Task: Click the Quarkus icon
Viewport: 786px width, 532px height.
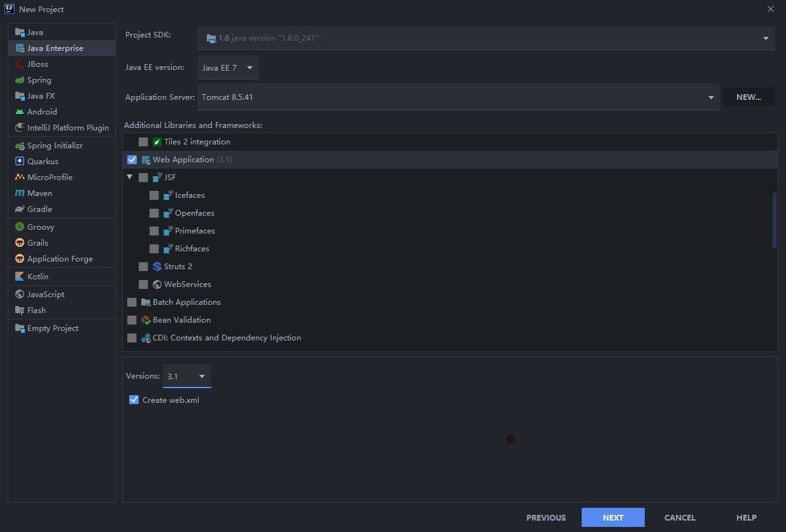Action: click(x=20, y=162)
